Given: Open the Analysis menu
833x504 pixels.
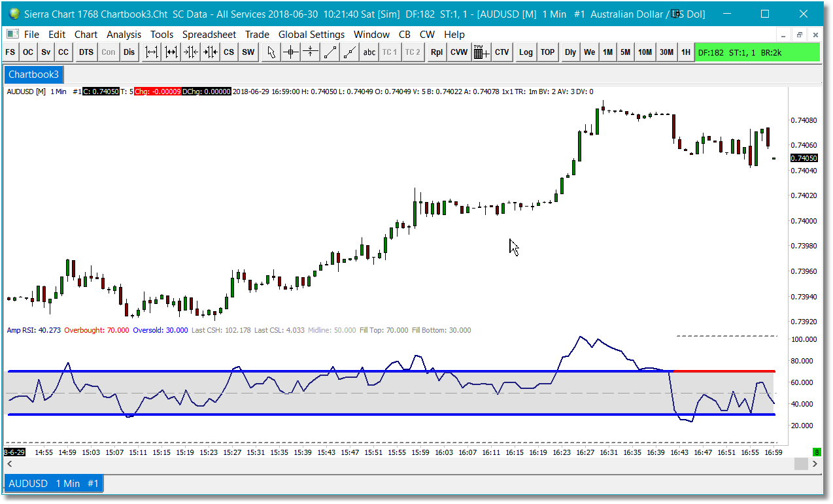Looking at the screenshot, I should click(x=124, y=34).
